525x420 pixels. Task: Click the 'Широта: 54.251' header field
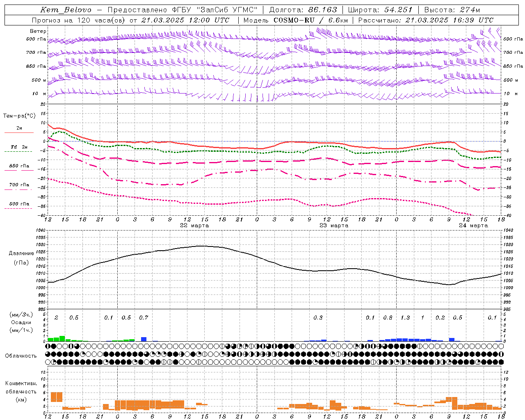coord(380,10)
